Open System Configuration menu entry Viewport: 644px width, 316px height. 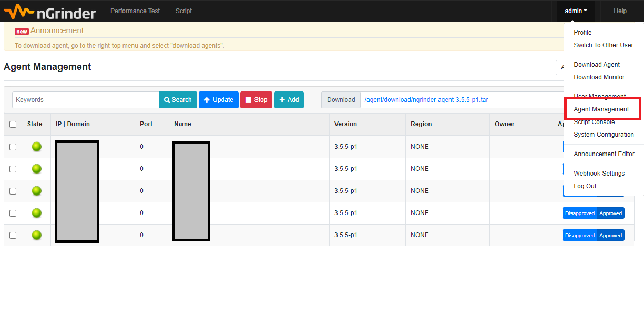tap(604, 135)
